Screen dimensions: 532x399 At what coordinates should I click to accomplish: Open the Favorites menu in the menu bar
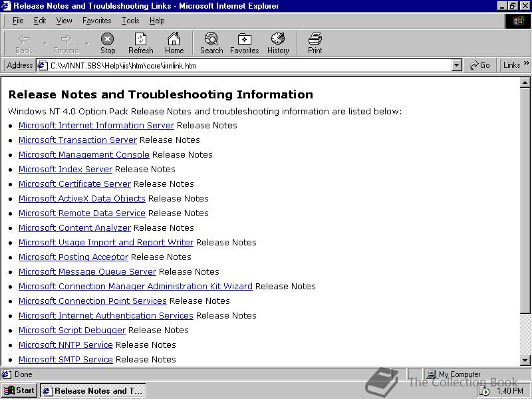point(96,21)
